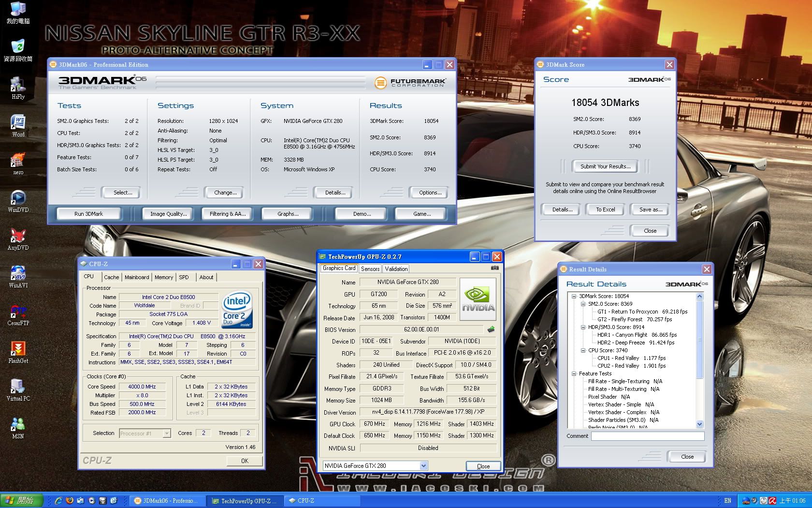Click the Filtering & AA... button

tap(228, 214)
